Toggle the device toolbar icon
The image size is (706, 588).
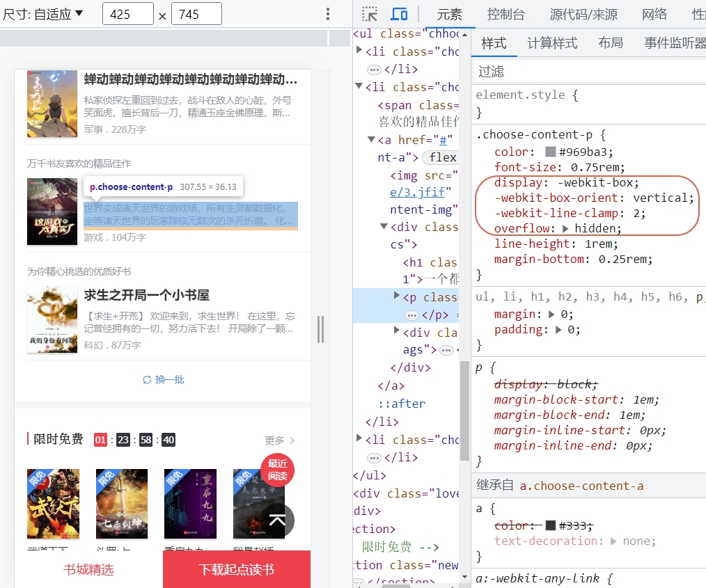tap(399, 14)
